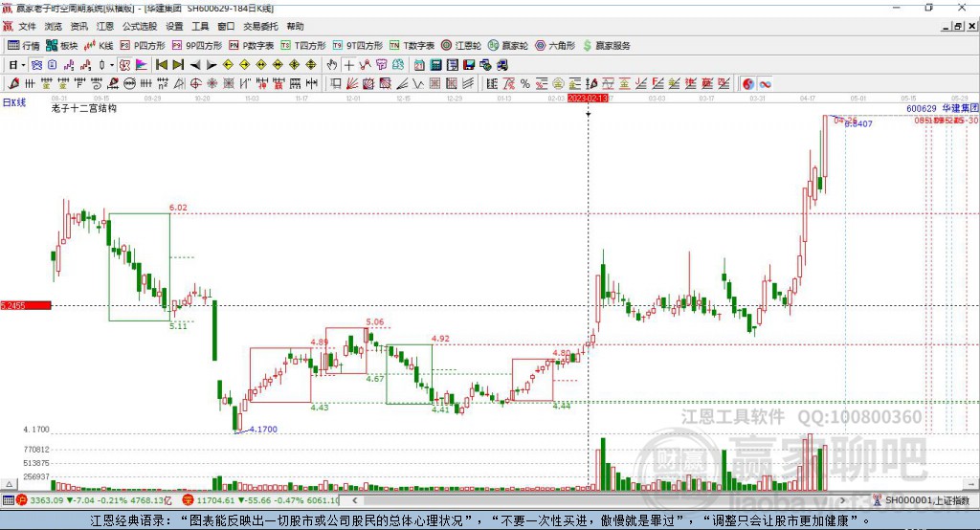Select the parallel lines drawing tool
Image resolution: width=980 pixels, height=530 pixels.
pos(468,84)
